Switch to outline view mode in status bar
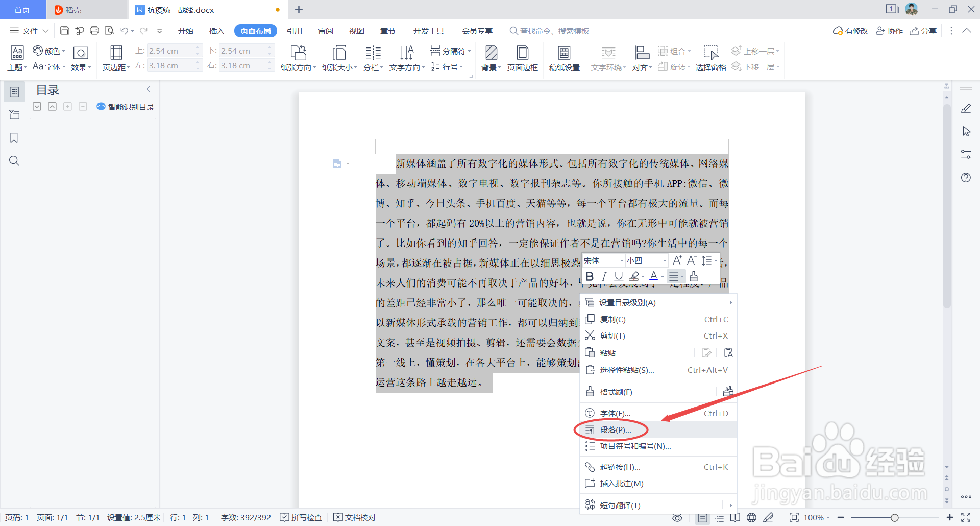Viewport: 980px width, 526px height. 719,517
